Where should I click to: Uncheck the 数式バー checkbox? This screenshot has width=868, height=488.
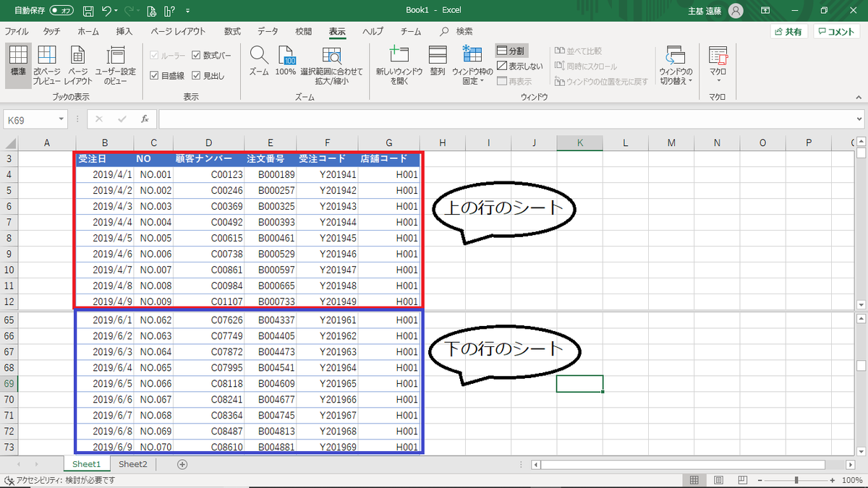196,56
